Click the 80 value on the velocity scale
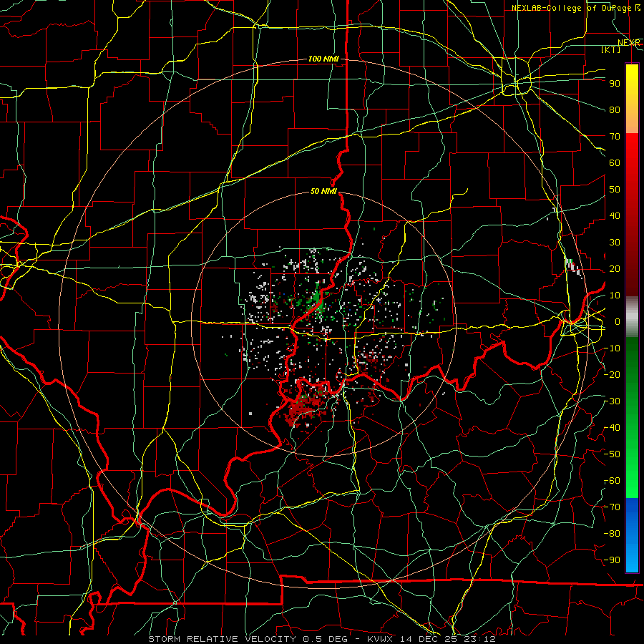 click(615, 109)
